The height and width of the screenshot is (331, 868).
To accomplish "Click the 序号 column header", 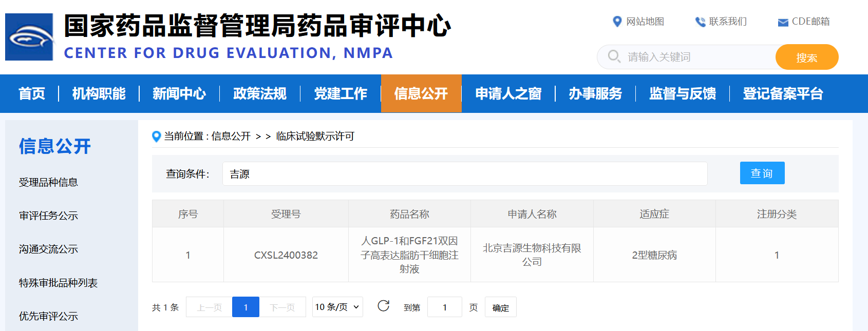I will point(188,214).
